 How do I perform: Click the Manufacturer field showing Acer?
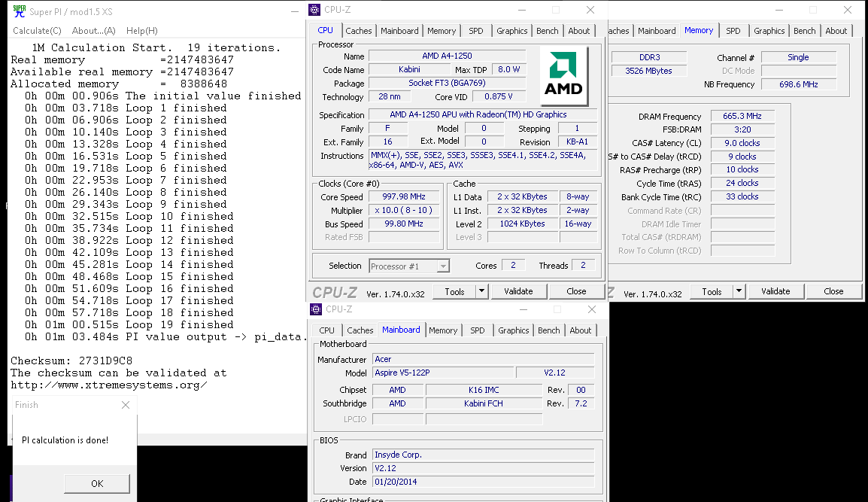coord(484,360)
